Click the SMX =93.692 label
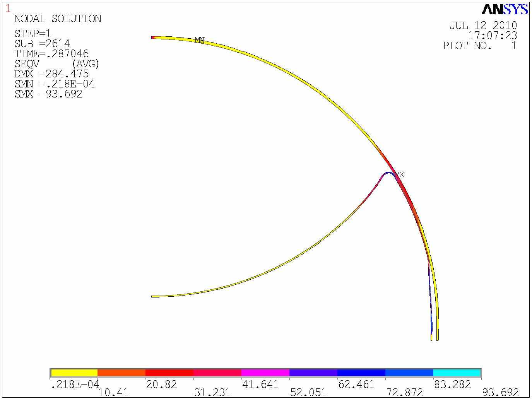 click(48, 94)
